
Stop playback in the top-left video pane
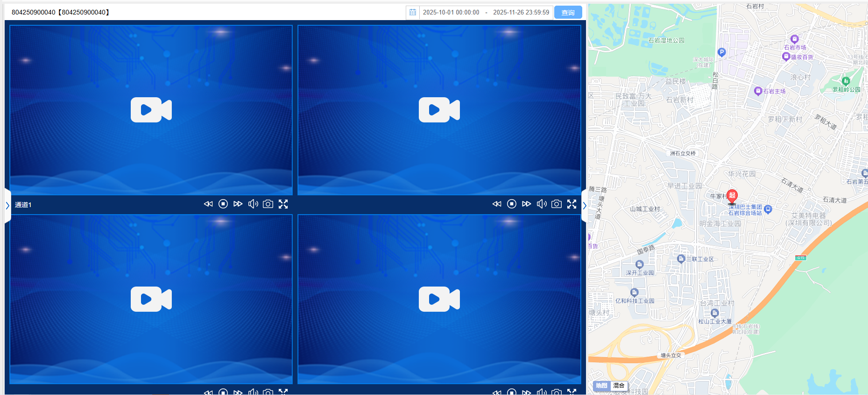[223, 204]
